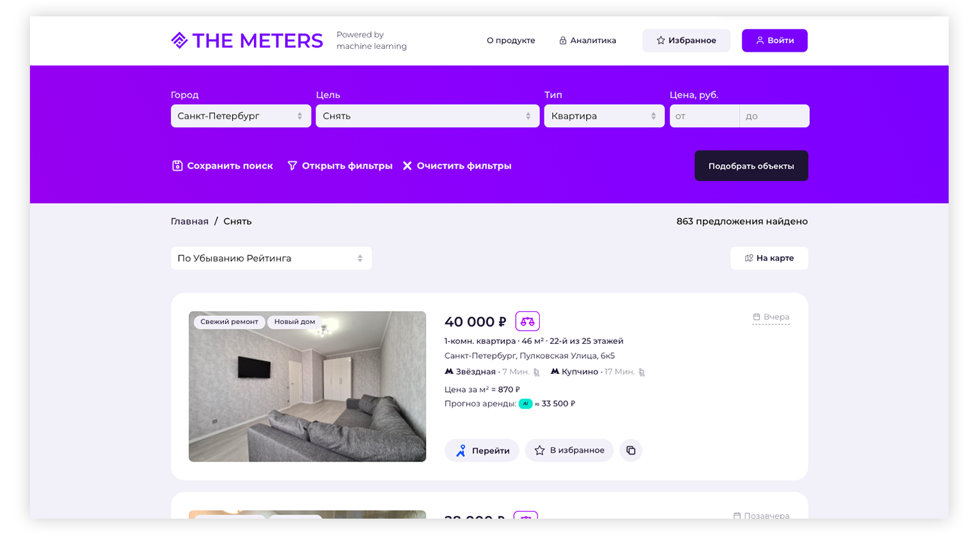Click The Meters logo icon
The height and width of the screenshot is (535, 980).
(179, 41)
